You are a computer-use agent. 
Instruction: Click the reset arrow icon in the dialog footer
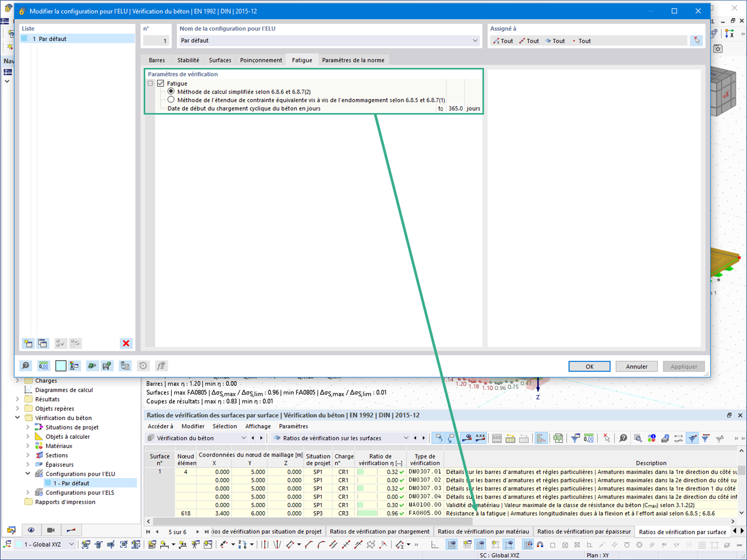click(x=143, y=366)
